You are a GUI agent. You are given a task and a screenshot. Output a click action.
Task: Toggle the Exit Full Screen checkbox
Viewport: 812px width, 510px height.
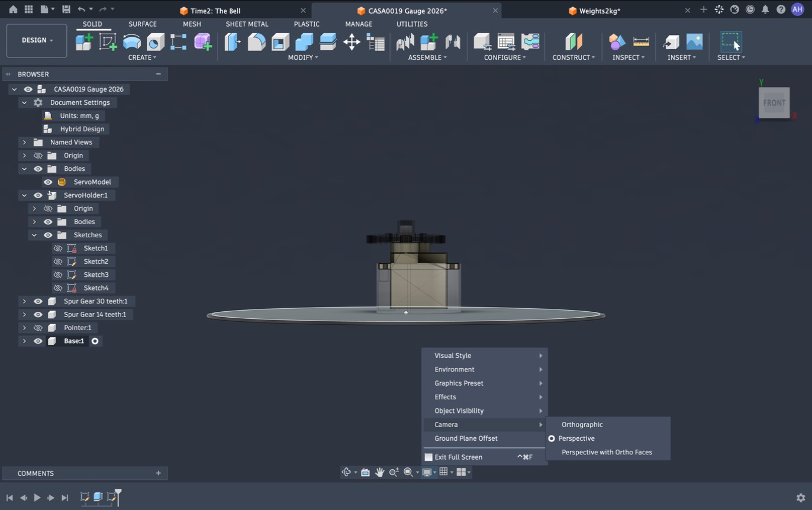(x=428, y=457)
